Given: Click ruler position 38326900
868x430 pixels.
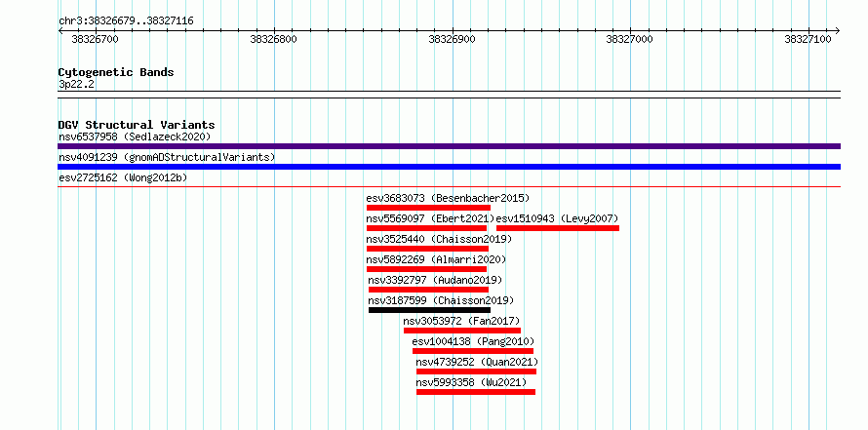Looking at the screenshot, I should (x=452, y=39).
